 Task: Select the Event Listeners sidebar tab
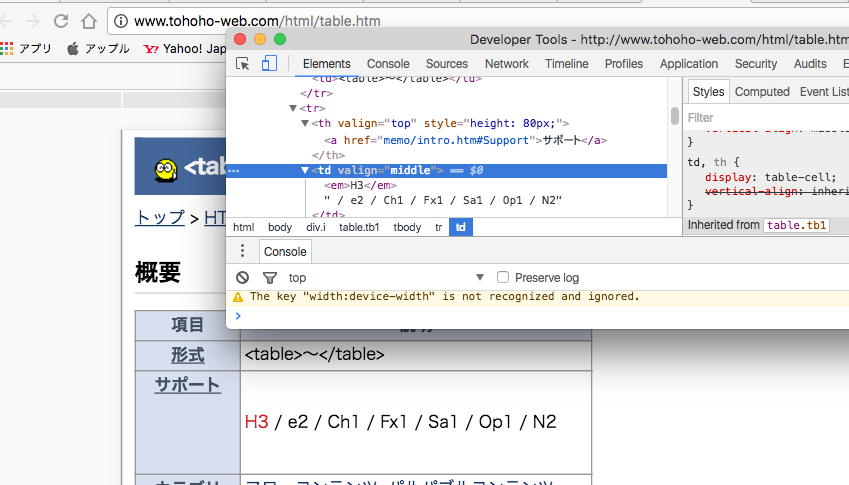(x=824, y=92)
